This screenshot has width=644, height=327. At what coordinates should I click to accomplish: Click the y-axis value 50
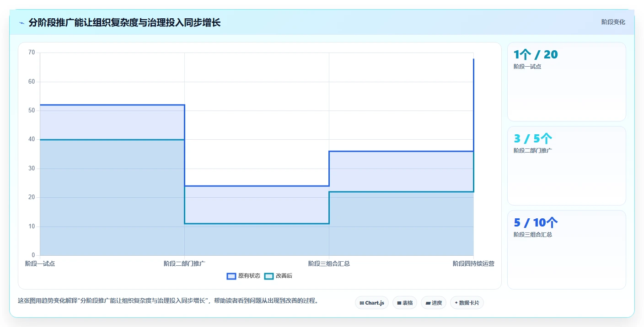pos(32,111)
